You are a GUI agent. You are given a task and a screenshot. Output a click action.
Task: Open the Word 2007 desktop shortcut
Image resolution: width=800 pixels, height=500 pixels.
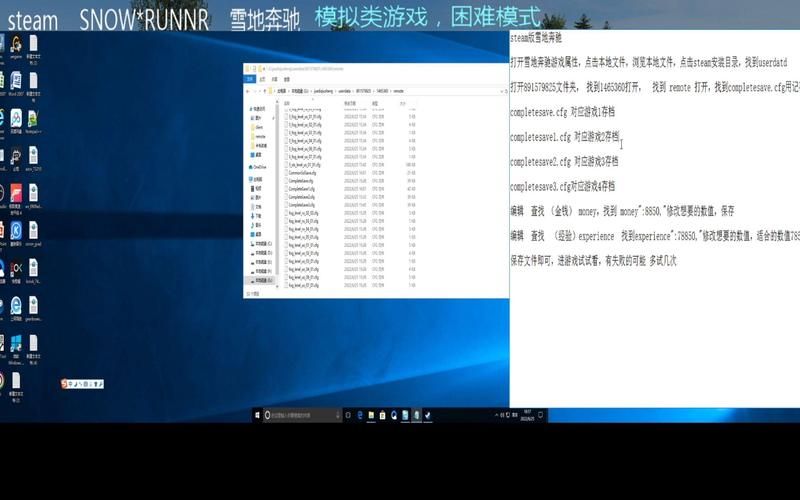click(16, 83)
